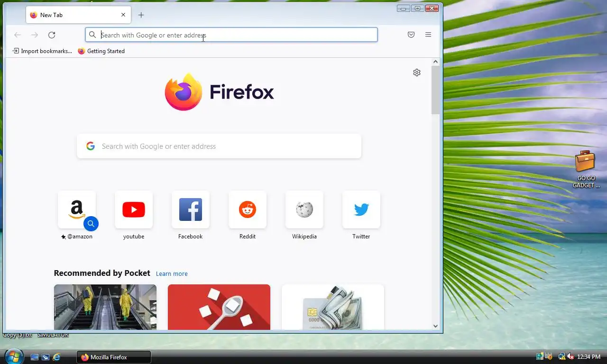Open the Facebook shortcut tile

pos(191,209)
